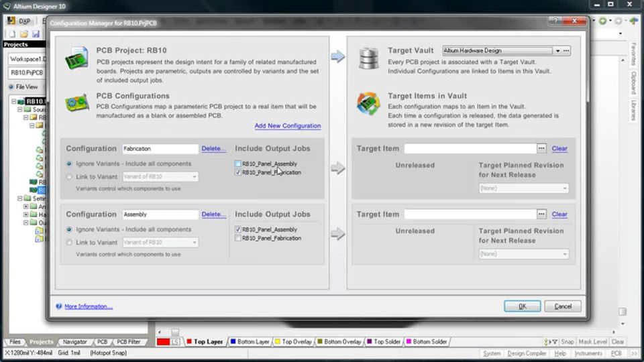Click the Fabrication Target Item field
Viewport: 644px width, 362px height.
coord(470,148)
